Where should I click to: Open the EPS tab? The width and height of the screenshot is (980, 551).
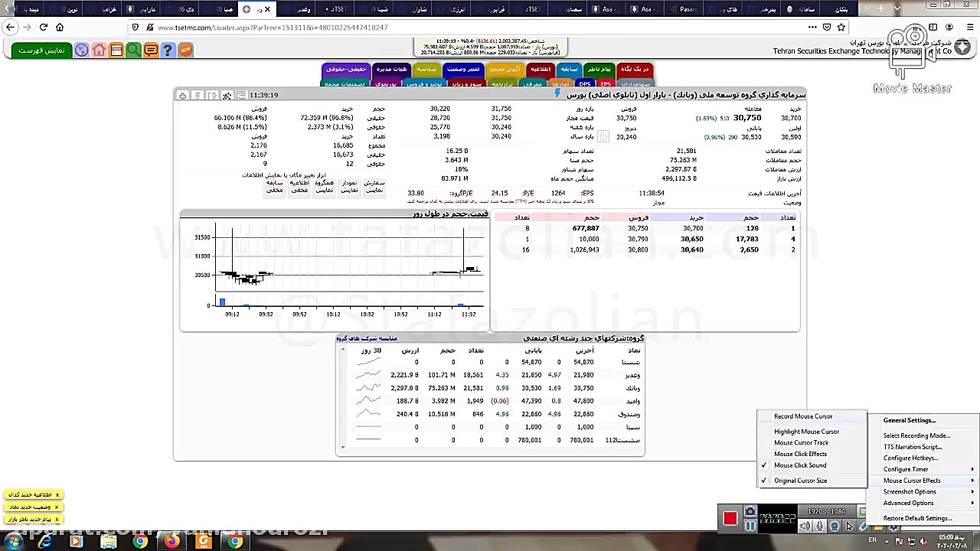606,83
